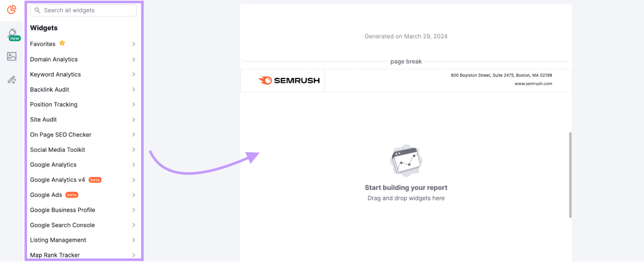
Task: Open the Keyword Analytics widget category
Action: pyautogui.click(x=56, y=75)
